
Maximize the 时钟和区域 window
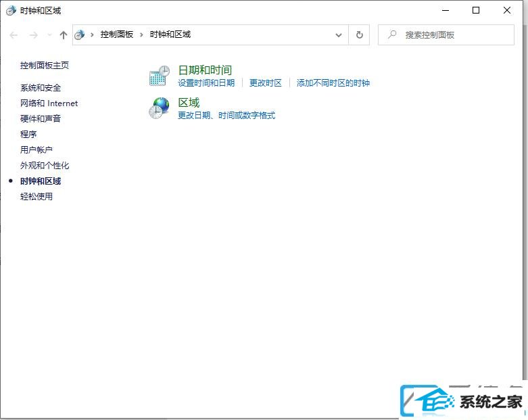(476, 10)
